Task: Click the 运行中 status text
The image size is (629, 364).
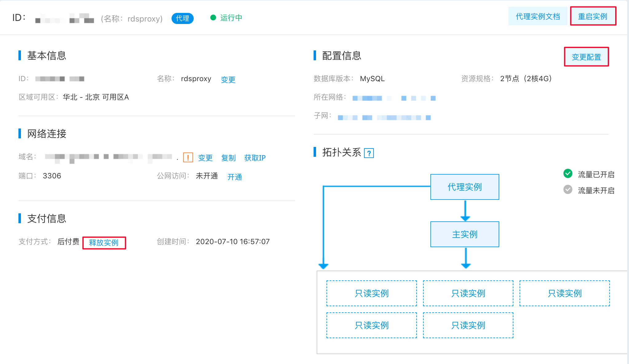Action: [x=231, y=18]
